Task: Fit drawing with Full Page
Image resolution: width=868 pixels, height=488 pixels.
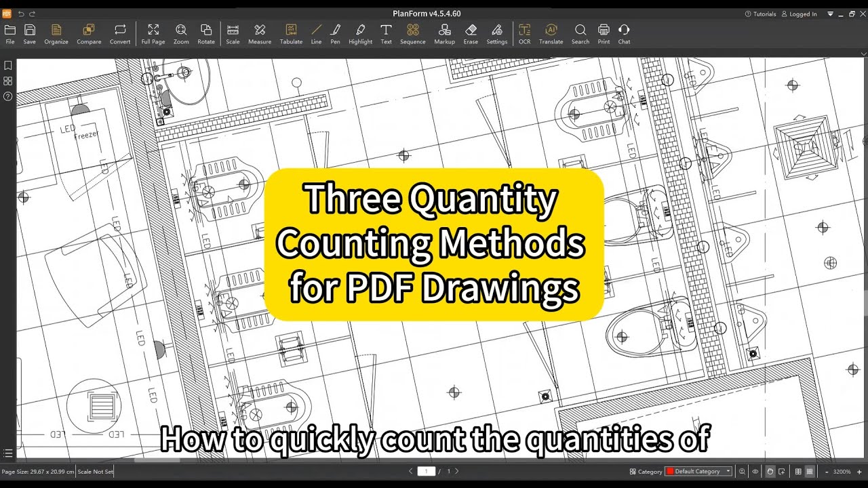Action: click(x=153, y=34)
